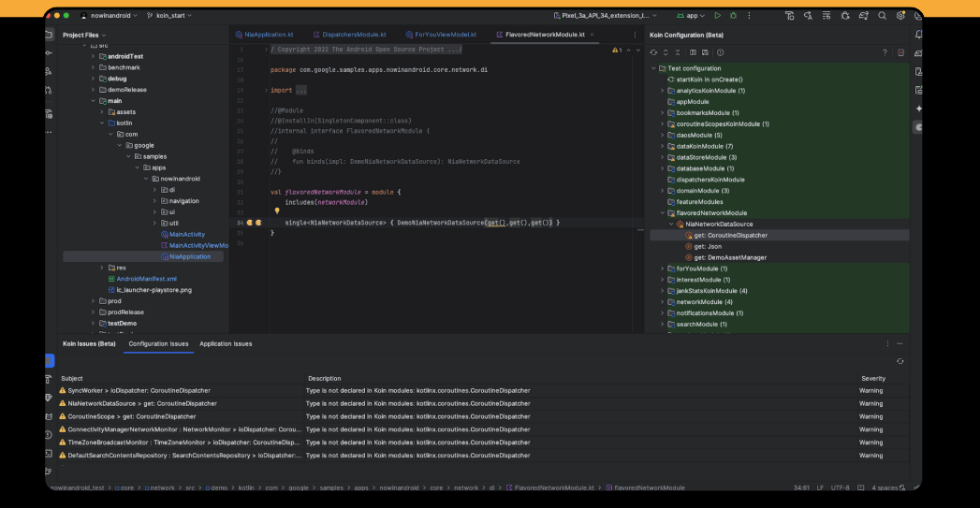980x508 pixels.
Task: Open editor tabs overflow menu (three dots)
Action: click(x=635, y=35)
